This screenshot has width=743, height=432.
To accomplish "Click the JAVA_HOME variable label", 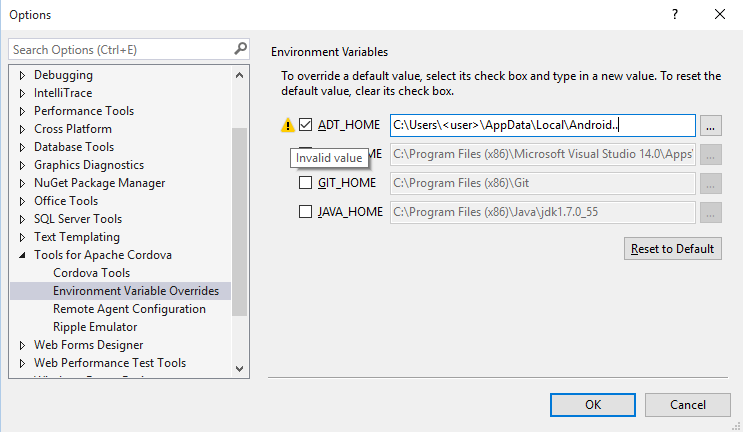I will 350,212.
